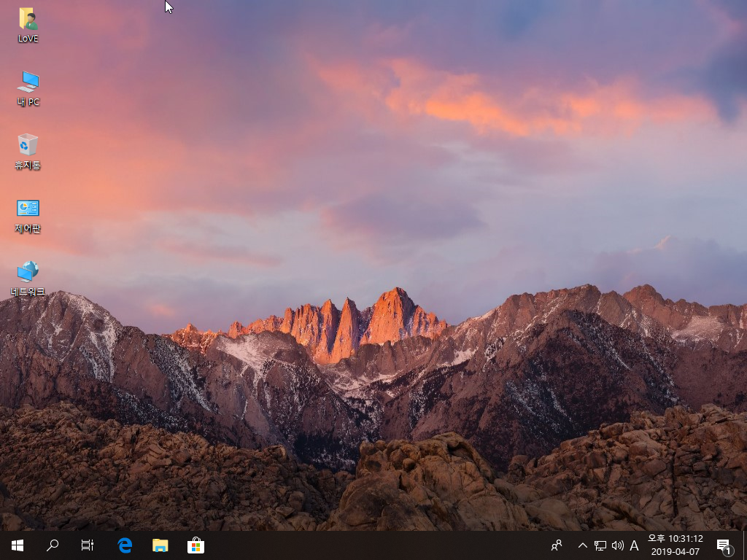This screenshot has width=747, height=560.
Task: Toggle the IME input mode indicator A
Action: click(634, 545)
